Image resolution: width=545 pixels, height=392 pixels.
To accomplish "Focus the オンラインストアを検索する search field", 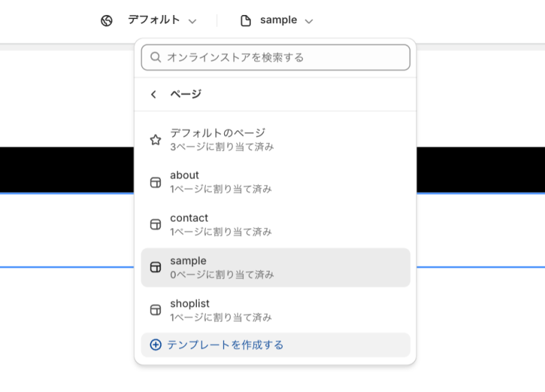I will [275, 57].
